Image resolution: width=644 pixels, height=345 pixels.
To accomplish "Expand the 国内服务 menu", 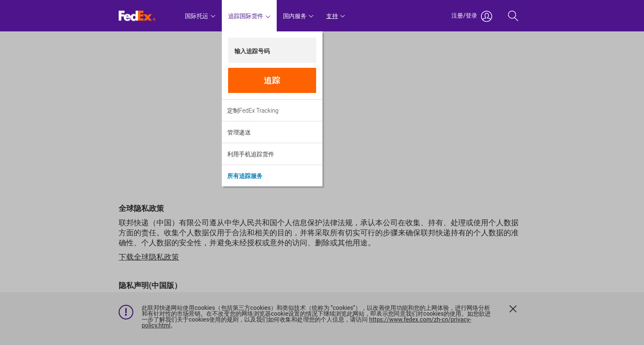I will tap(298, 16).
